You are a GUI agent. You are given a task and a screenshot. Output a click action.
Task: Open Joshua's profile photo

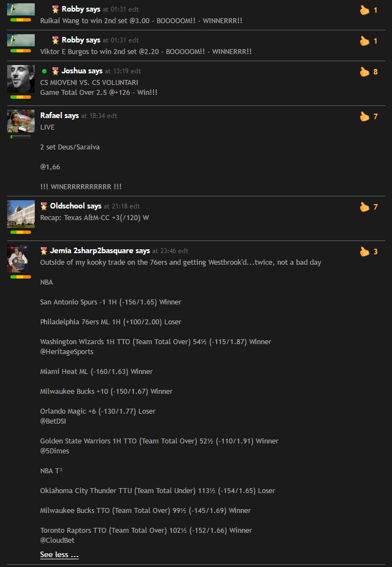(x=21, y=79)
